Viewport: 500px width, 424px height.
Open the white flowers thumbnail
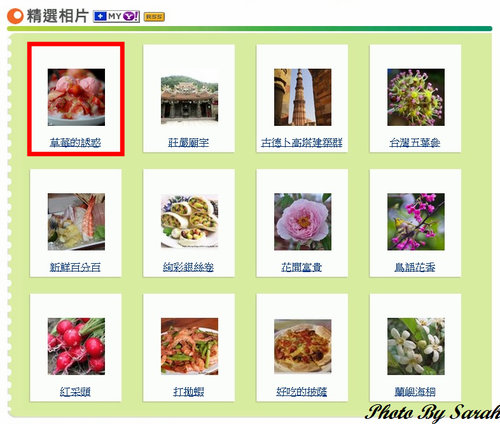pos(416,346)
